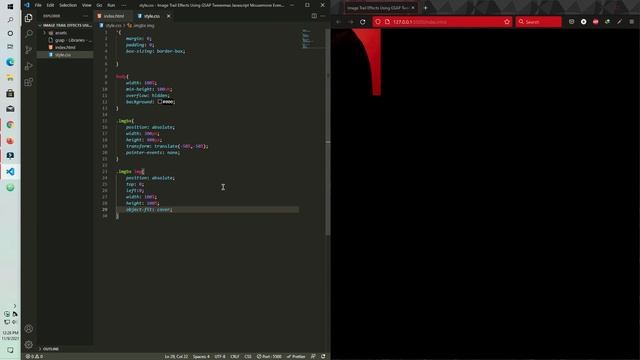Open the Edit menu
Viewport: 640px width, 360px height.
click(50, 5)
